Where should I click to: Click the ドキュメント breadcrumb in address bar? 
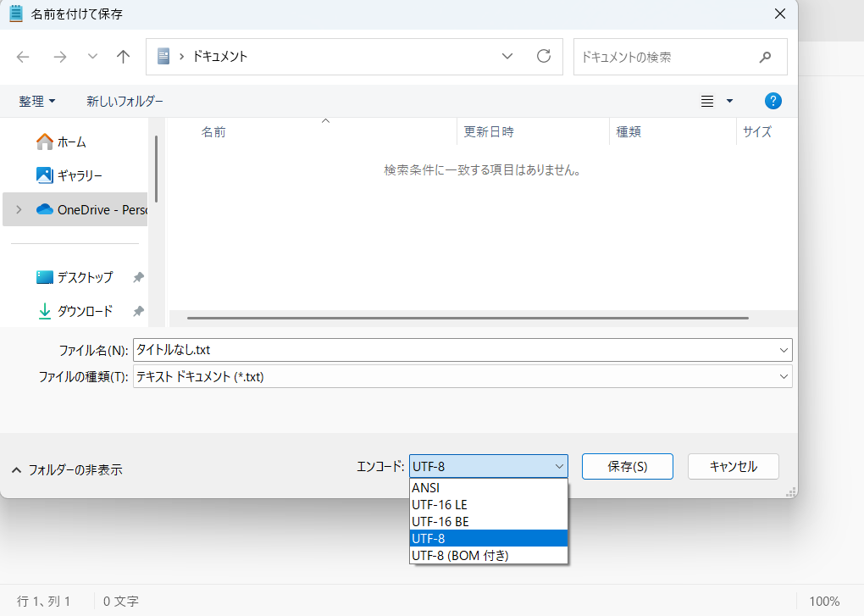tap(219, 56)
